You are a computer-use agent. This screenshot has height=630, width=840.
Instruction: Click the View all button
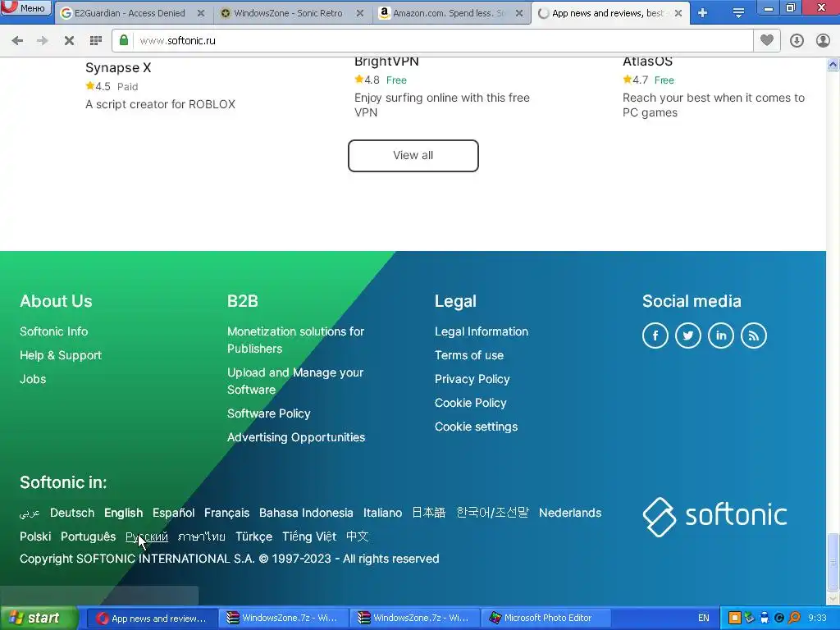413,155
